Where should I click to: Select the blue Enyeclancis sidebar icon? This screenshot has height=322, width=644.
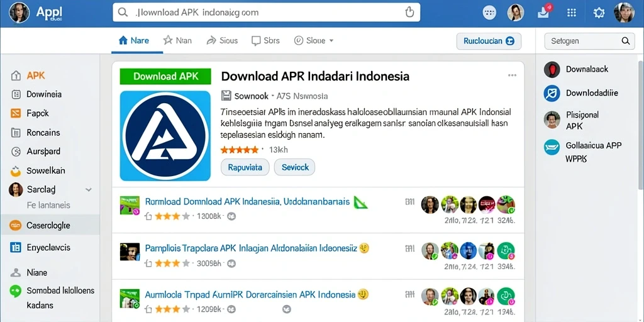16,247
